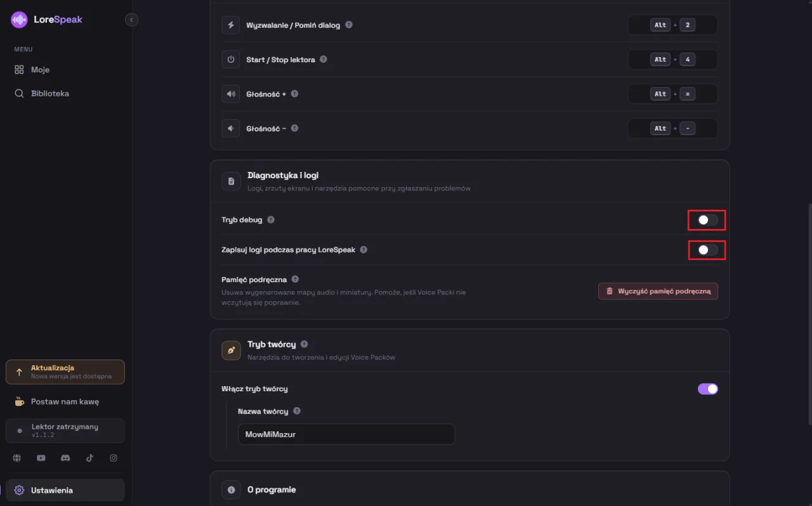The image size is (812, 506).
Task: Click the help icon next to Tryb twórcy
Action: [x=304, y=344]
